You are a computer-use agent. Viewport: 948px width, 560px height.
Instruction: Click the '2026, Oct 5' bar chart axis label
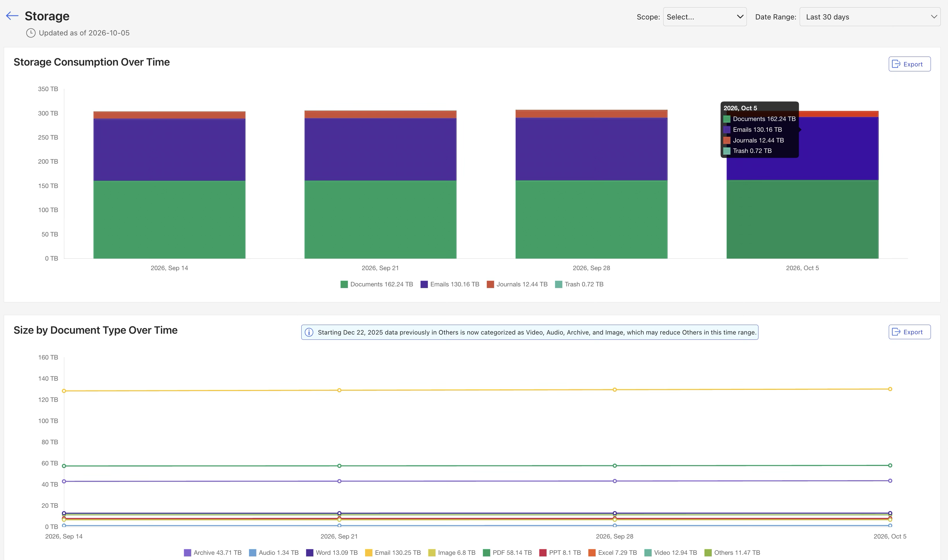(802, 268)
